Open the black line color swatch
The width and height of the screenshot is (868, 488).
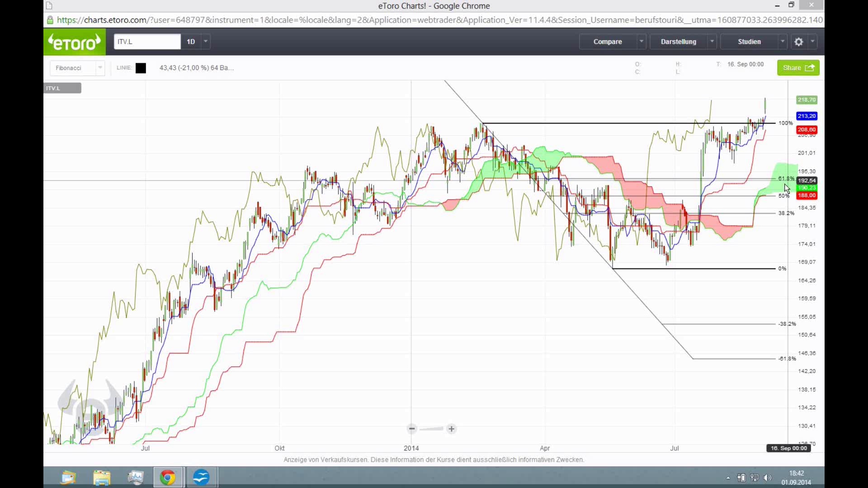click(141, 68)
